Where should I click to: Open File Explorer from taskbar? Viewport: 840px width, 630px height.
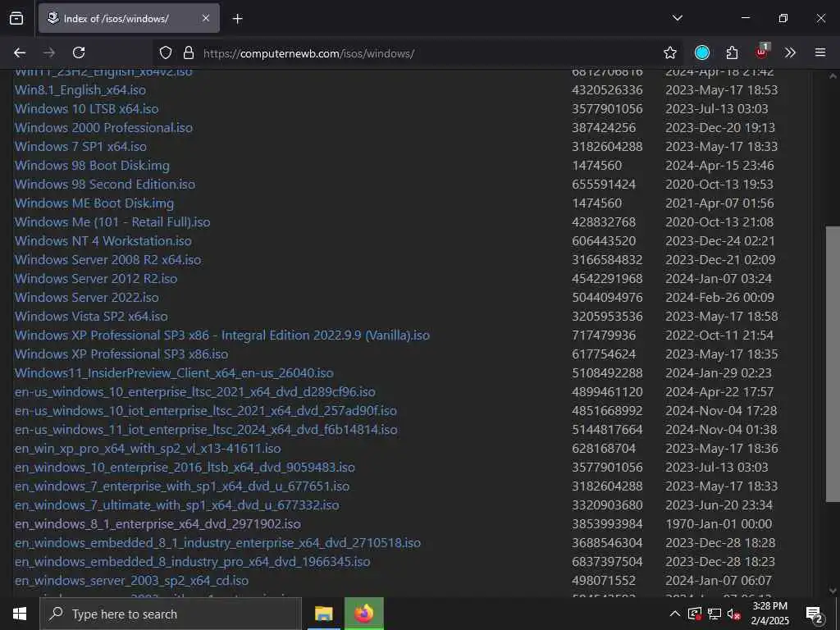pos(323,614)
